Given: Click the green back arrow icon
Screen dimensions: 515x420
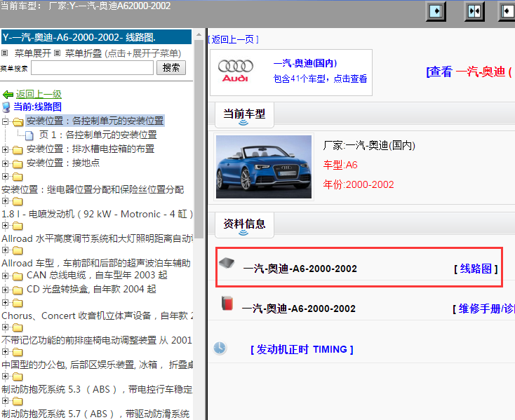Looking at the screenshot, I should pos(8,95).
